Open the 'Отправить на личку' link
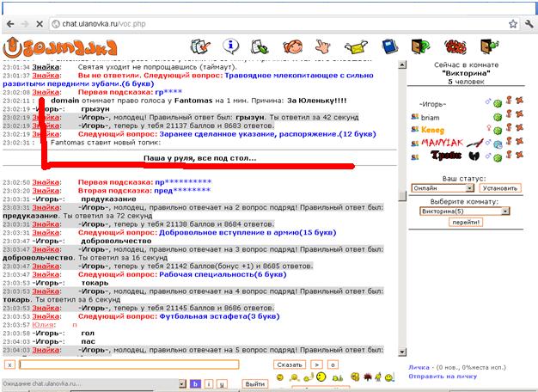The width and height of the screenshot is (538, 392). coord(443,377)
